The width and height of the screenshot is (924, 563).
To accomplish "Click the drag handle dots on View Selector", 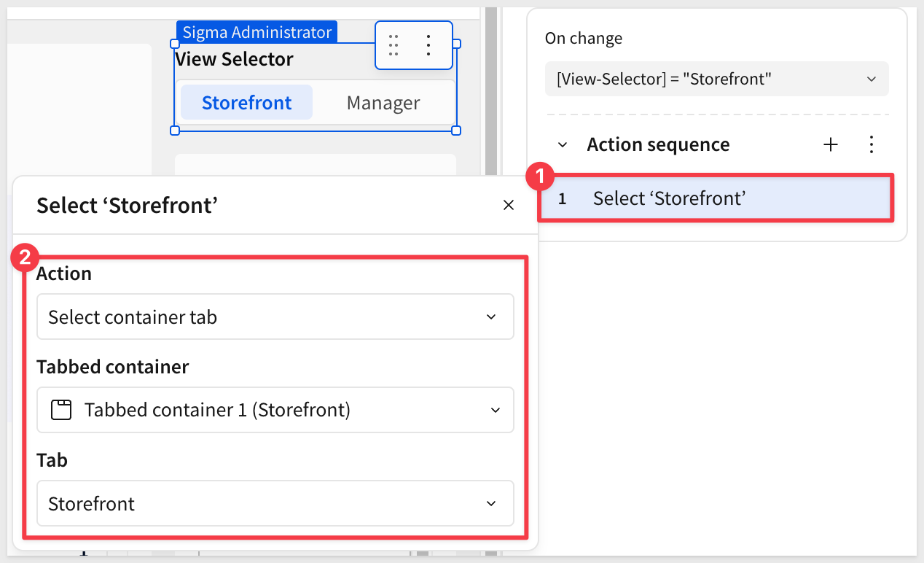I will click(394, 45).
